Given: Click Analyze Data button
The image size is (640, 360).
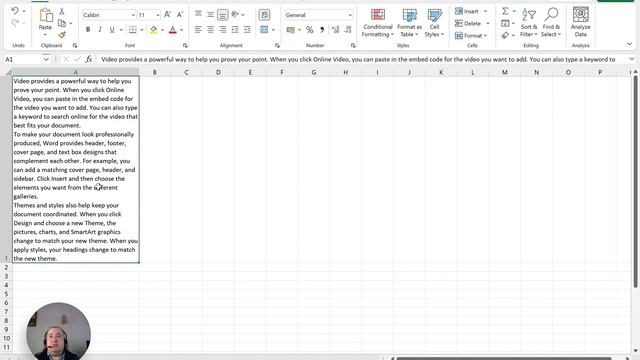Looking at the screenshot, I should 580,23.
